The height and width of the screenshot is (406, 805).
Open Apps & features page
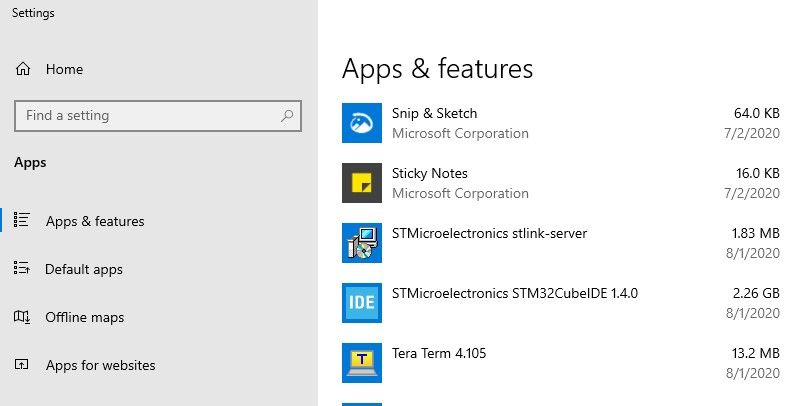click(95, 221)
